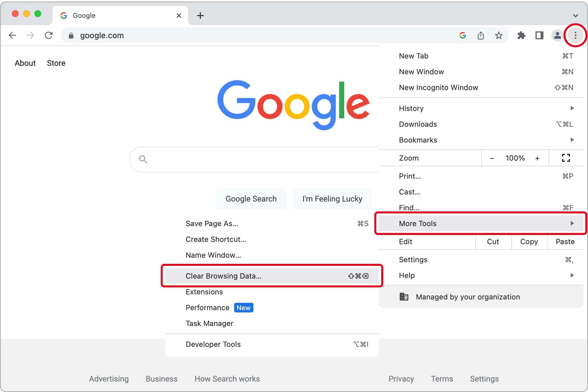Screen dimensions: 588x392
Task: Open a new tab with the plus button
Action: click(x=200, y=15)
